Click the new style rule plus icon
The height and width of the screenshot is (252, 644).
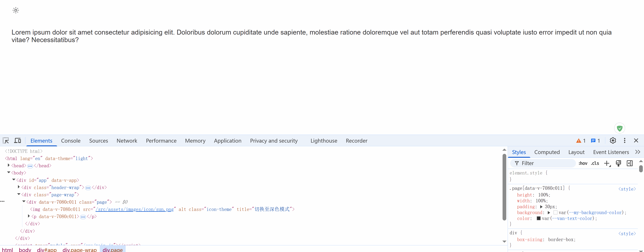pos(607,163)
